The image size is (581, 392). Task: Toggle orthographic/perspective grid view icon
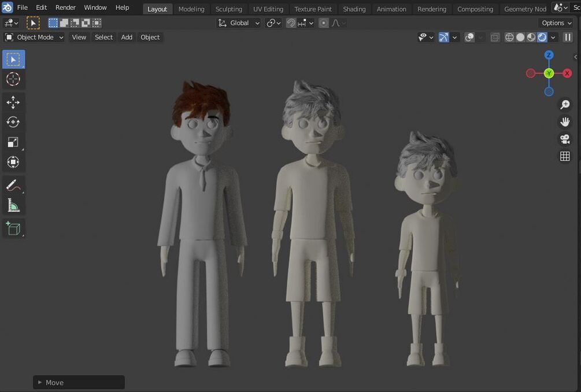click(565, 156)
